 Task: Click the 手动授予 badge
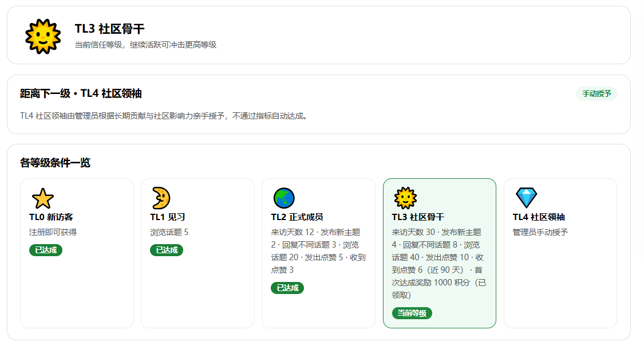pos(596,94)
